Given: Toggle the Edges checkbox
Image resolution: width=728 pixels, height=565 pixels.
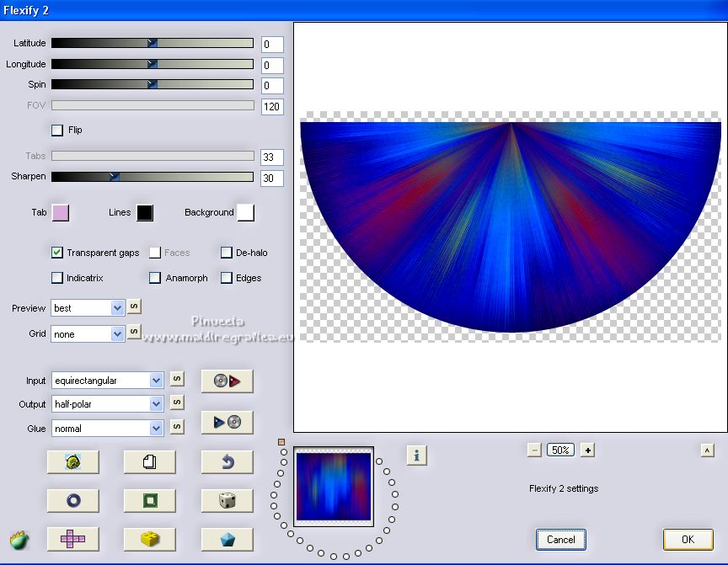Looking at the screenshot, I should (227, 277).
